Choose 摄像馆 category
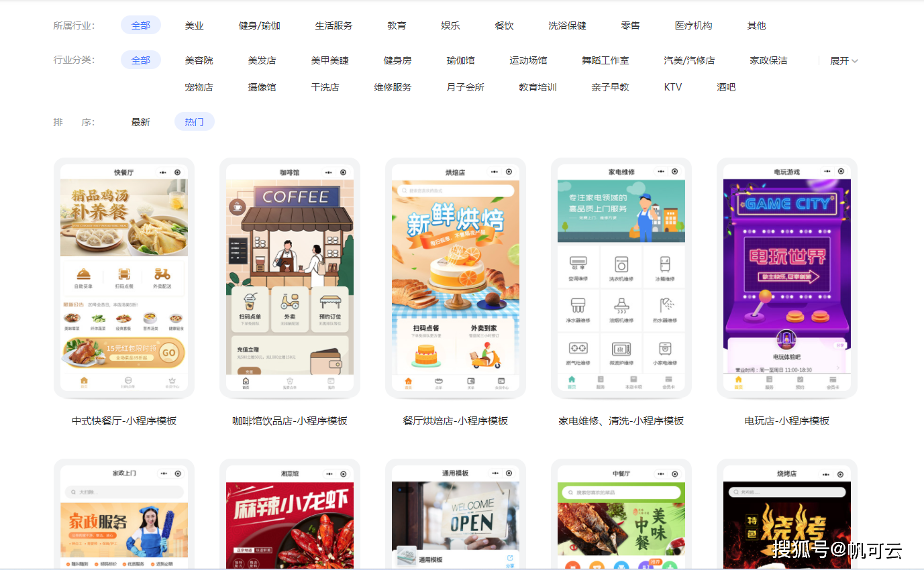This screenshot has height=570, width=924. 262,87
